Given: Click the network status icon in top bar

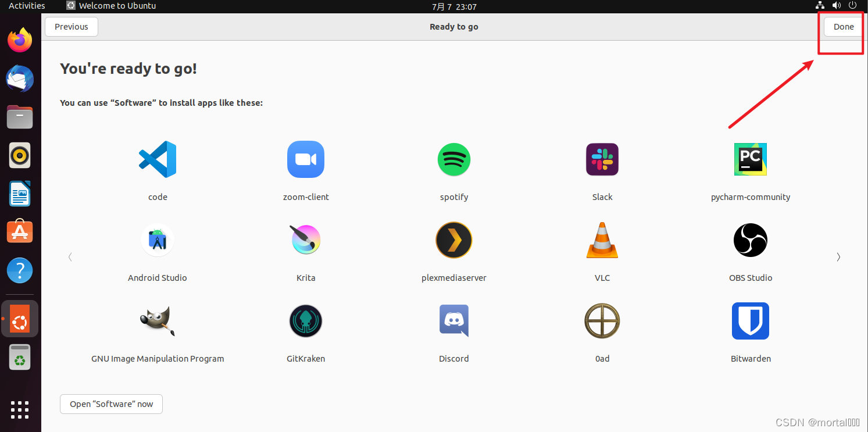Looking at the screenshot, I should (820, 6).
